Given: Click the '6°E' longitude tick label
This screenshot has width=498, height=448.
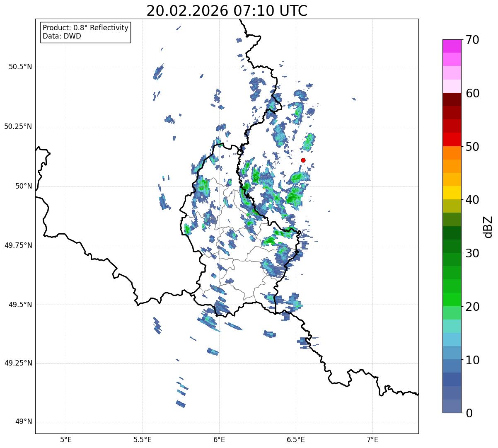Looking at the screenshot, I should click(x=219, y=439).
